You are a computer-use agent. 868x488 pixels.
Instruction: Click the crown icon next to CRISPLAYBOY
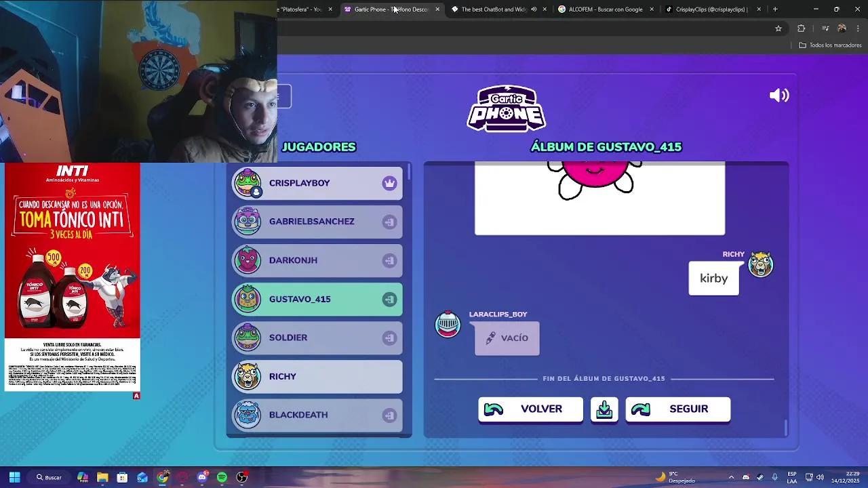(x=389, y=183)
